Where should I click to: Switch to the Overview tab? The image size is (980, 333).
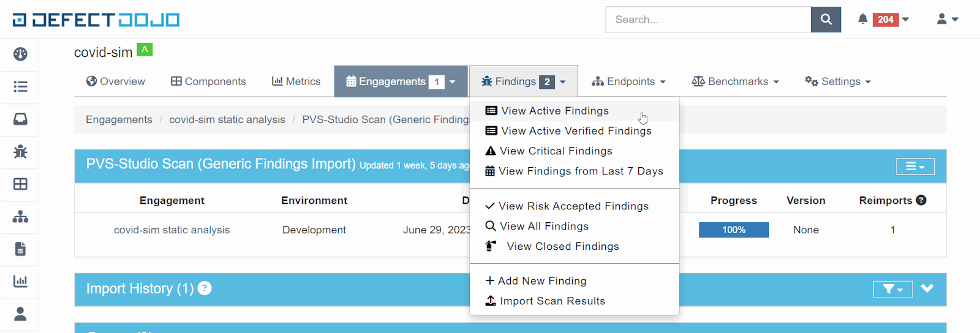pos(116,81)
